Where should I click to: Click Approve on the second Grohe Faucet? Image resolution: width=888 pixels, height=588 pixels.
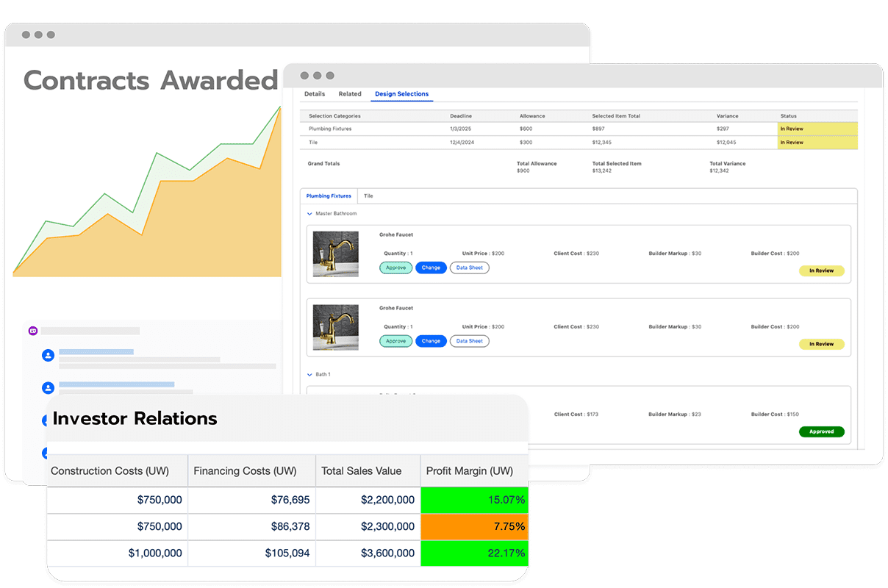click(x=395, y=341)
